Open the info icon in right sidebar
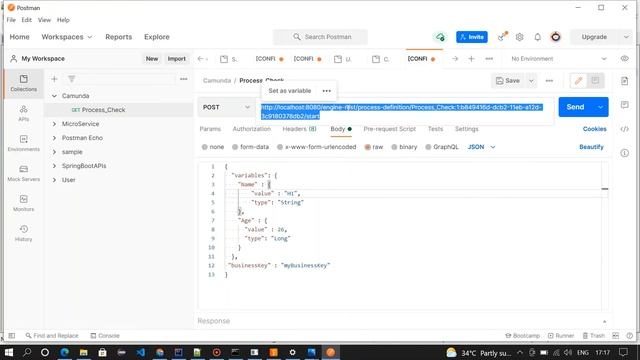 click(624, 153)
